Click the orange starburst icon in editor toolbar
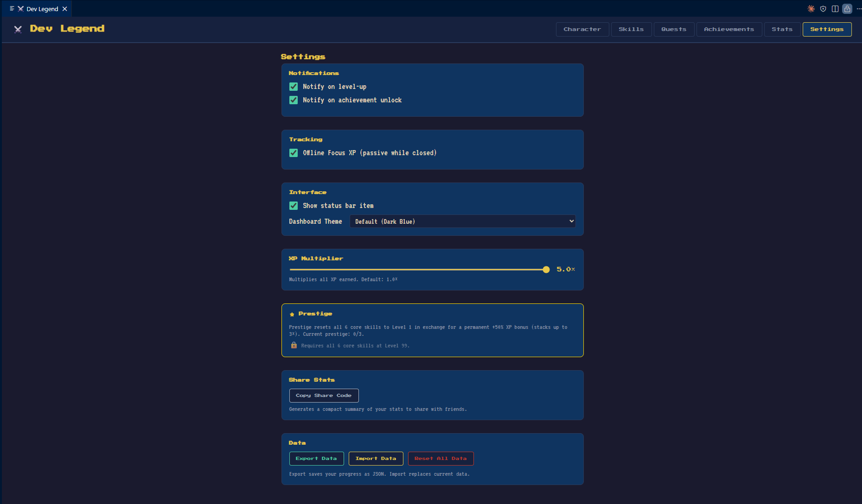 811,9
